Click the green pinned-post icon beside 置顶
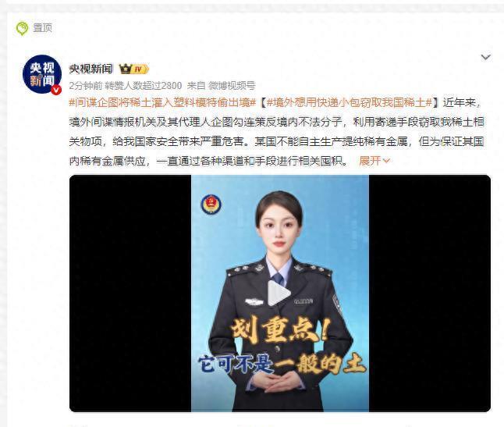This screenshot has width=504, height=427. click(22, 28)
